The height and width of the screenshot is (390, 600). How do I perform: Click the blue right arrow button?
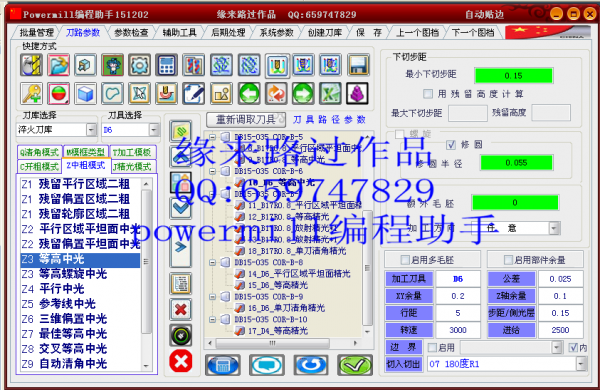[181, 247]
